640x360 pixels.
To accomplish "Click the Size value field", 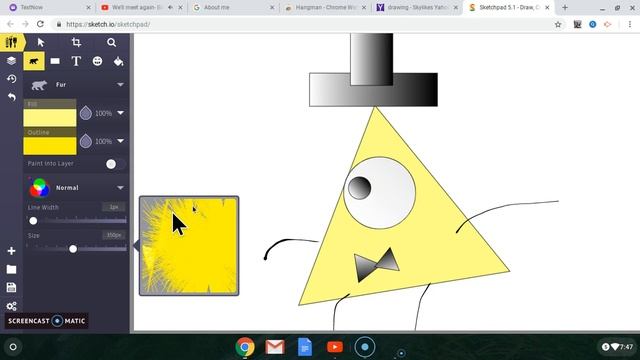I will point(114,236).
